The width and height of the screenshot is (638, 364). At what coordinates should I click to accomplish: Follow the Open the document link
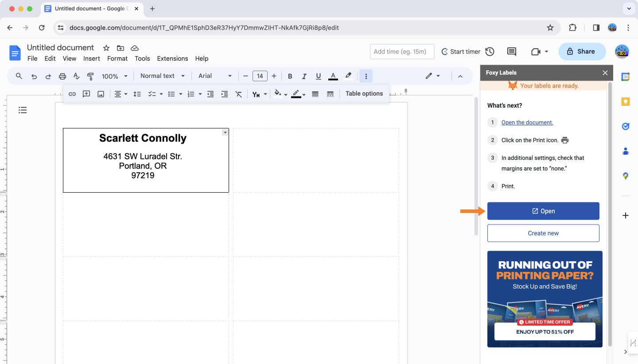tap(527, 122)
